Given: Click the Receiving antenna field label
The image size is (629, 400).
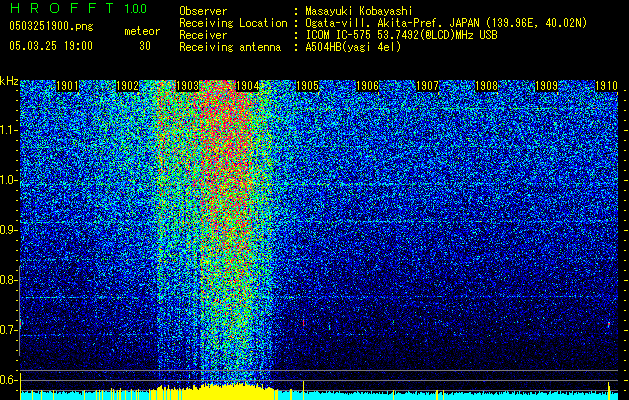Looking at the screenshot, I should tap(230, 47).
